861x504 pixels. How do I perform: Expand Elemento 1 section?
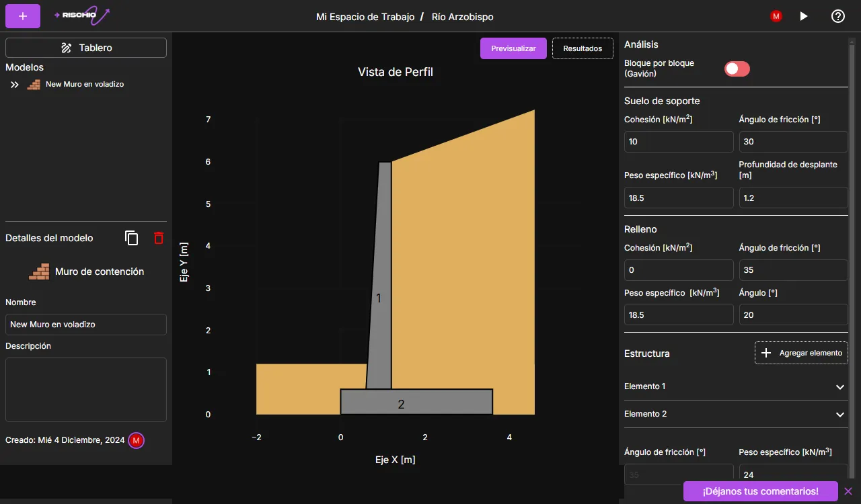point(839,387)
